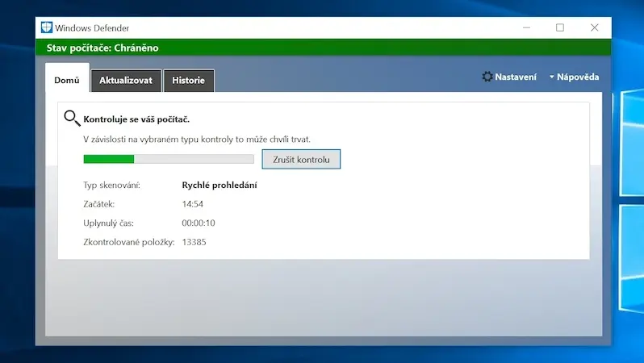Minimize the Windows Defender window
The height and width of the screenshot is (363, 644).
tap(526, 27)
